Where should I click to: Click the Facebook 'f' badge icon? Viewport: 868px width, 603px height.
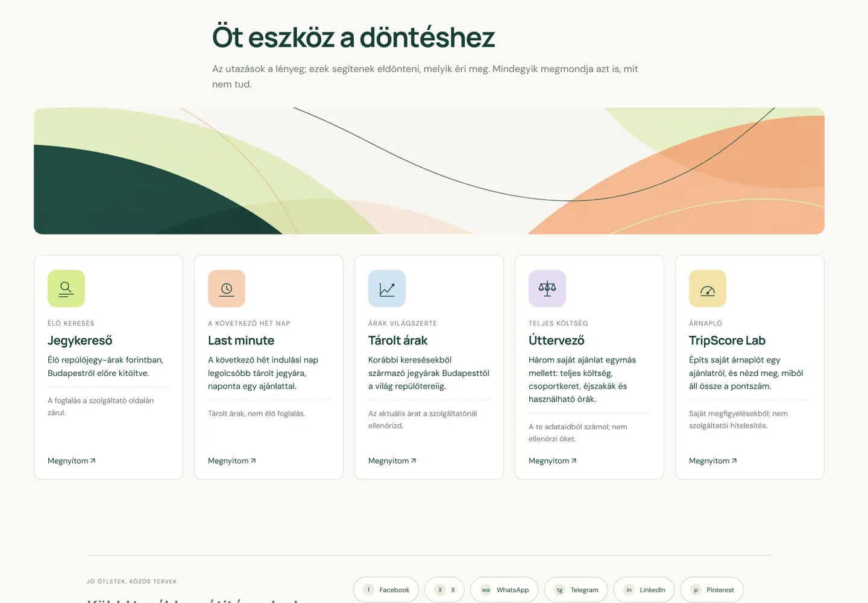(368, 590)
